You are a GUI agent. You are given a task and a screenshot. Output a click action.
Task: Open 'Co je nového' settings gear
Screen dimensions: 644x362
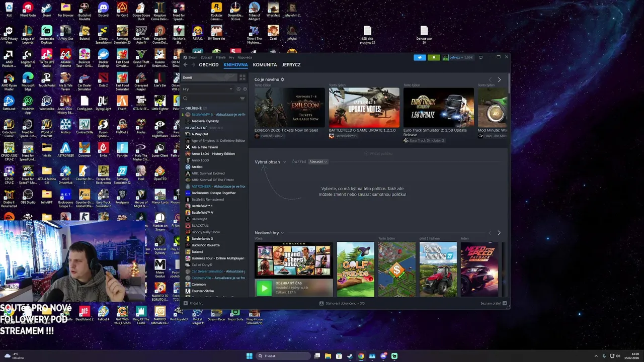(282, 79)
